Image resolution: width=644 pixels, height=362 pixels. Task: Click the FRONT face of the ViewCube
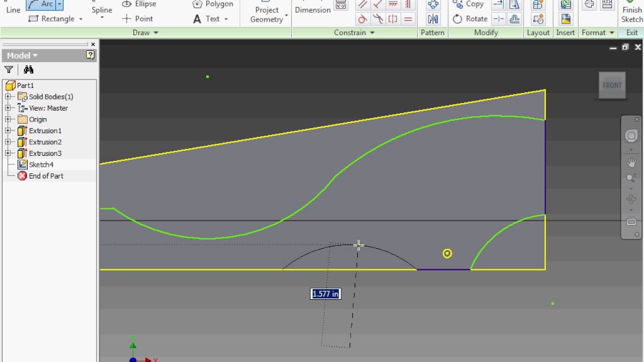click(x=612, y=85)
